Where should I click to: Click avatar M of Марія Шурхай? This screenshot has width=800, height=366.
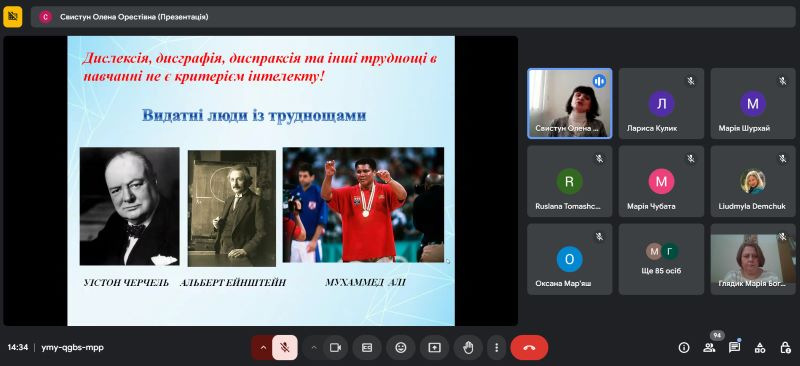point(753,104)
